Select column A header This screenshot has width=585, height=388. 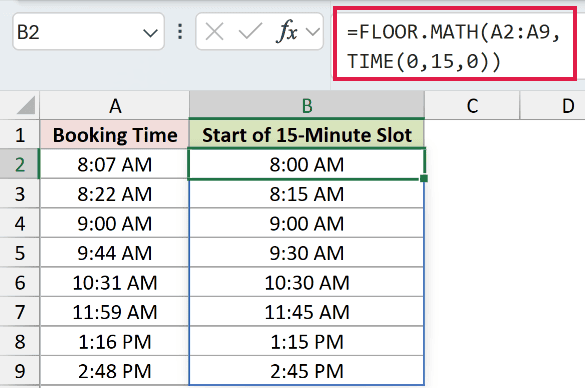(x=115, y=106)
